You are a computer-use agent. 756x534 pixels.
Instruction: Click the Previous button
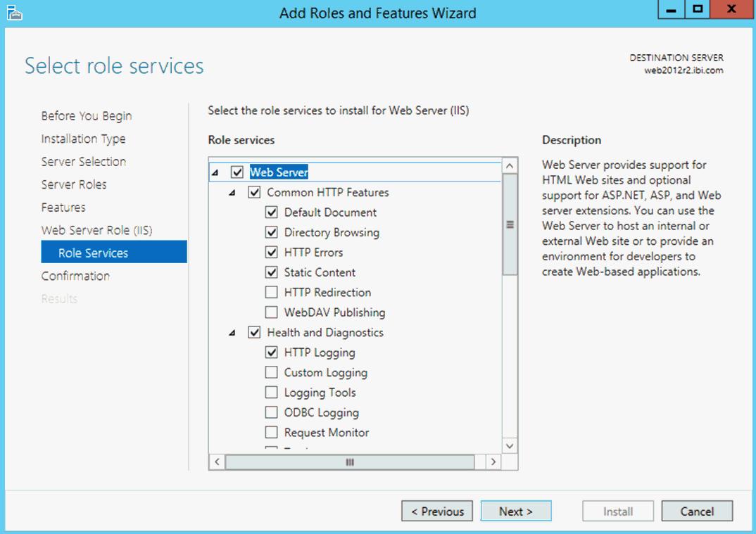tap(437, 511)
